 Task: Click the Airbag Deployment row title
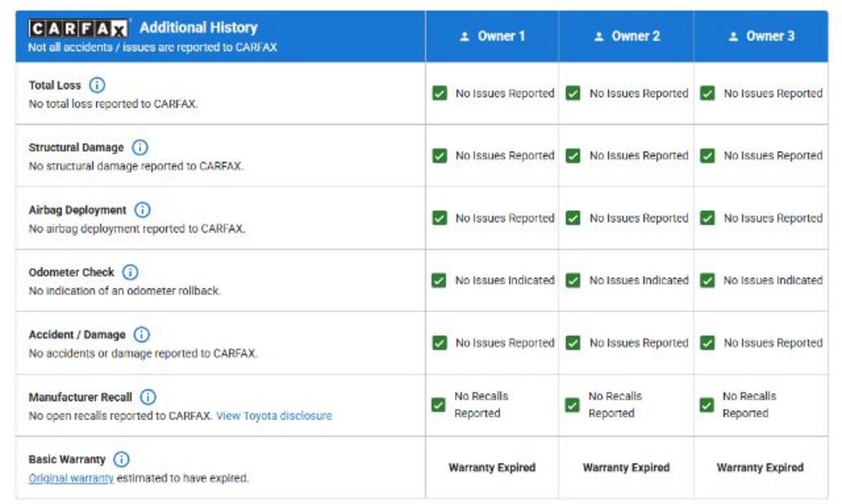coord(77,210)
